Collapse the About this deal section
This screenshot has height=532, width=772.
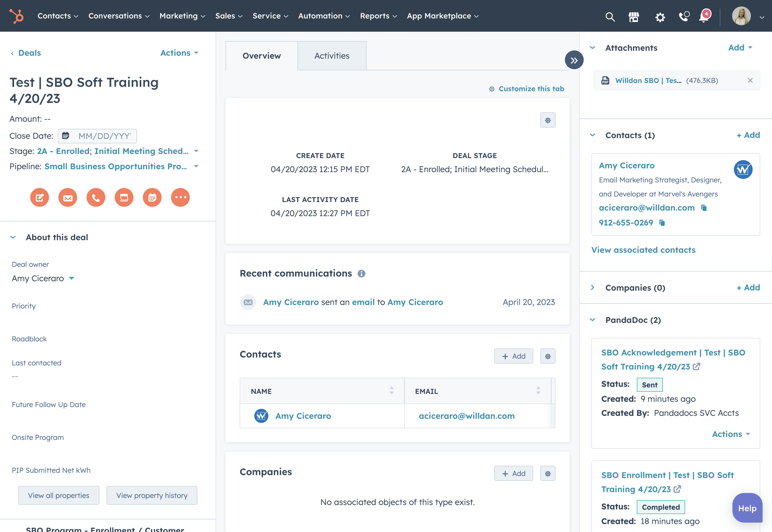(13, 237)
